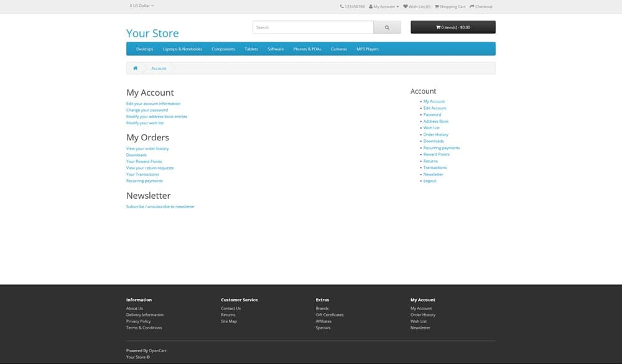Click the phone number icon in header
Image resolution: width=622 pixels, height=364 pixels.
tap(342, 6)
